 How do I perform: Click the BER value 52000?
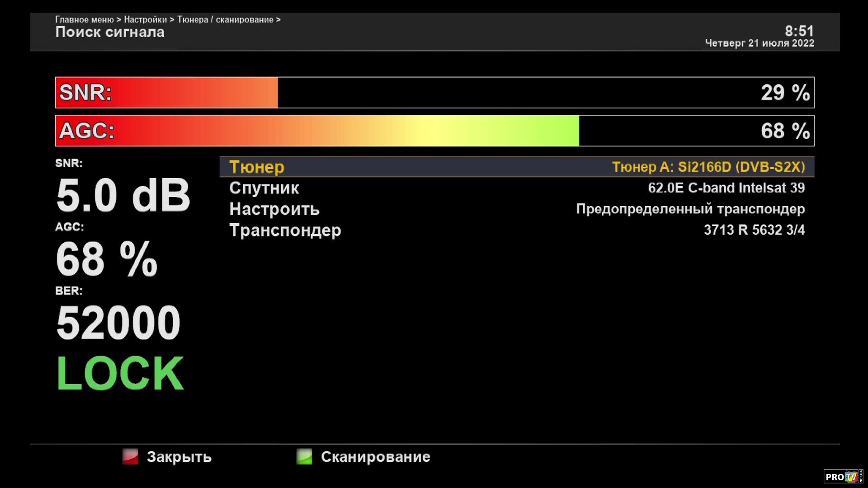point(118,323)
